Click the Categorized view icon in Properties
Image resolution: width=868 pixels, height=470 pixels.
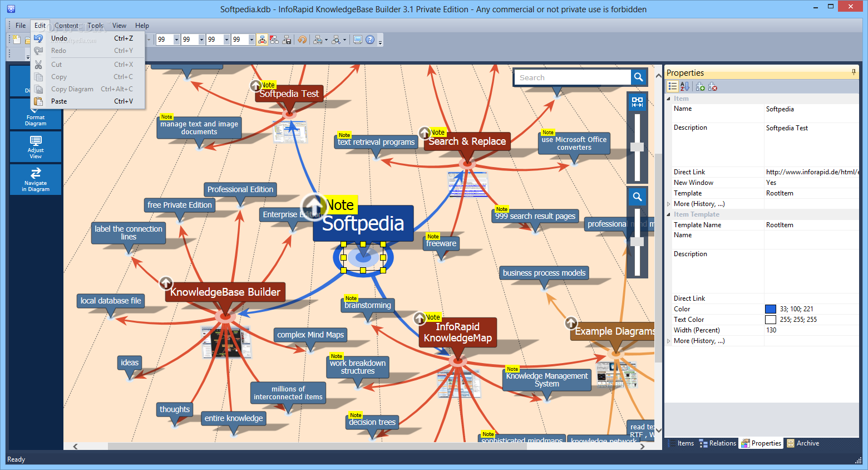pyautogui.click(x=673, y=86)
